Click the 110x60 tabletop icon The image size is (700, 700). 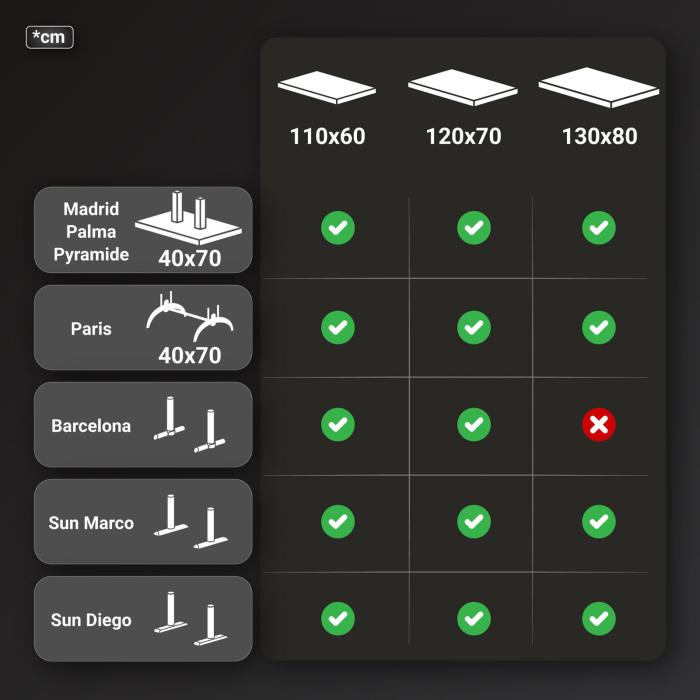tap(327, 88)
